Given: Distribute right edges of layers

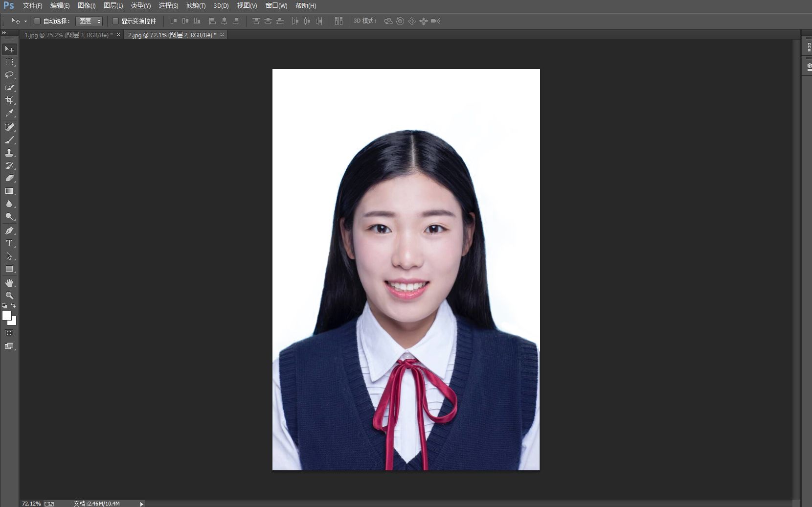Looking at the screenshot, I should coord(319,21).
